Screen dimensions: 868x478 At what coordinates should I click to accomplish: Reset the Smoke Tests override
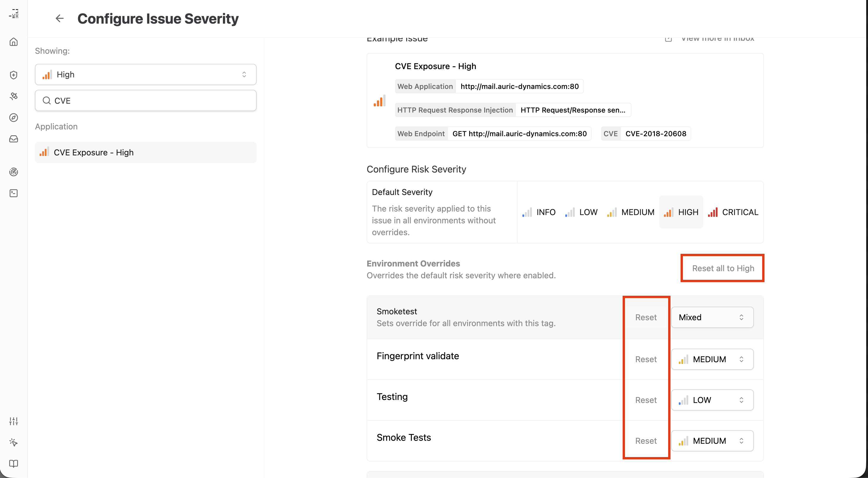pos(646,441)
